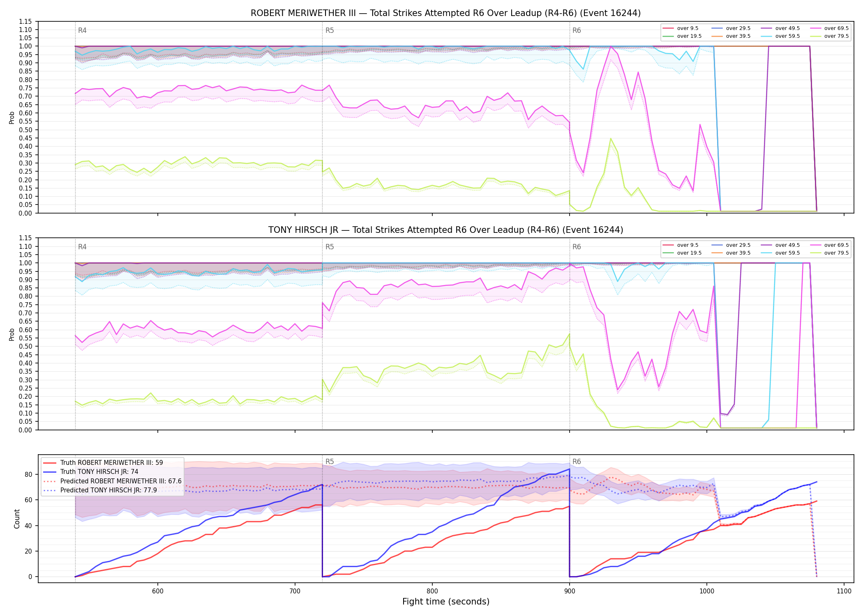The height and width of the screenshot is (616, 863).
Task: Click the R5 round label in Meriwether chart
Action: pyautogui.click(x=330, y=30)
